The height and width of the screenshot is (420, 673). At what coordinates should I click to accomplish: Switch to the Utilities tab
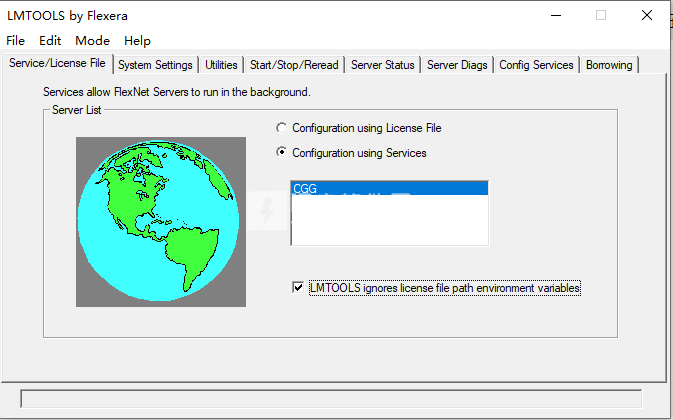[x=221, y=65]
